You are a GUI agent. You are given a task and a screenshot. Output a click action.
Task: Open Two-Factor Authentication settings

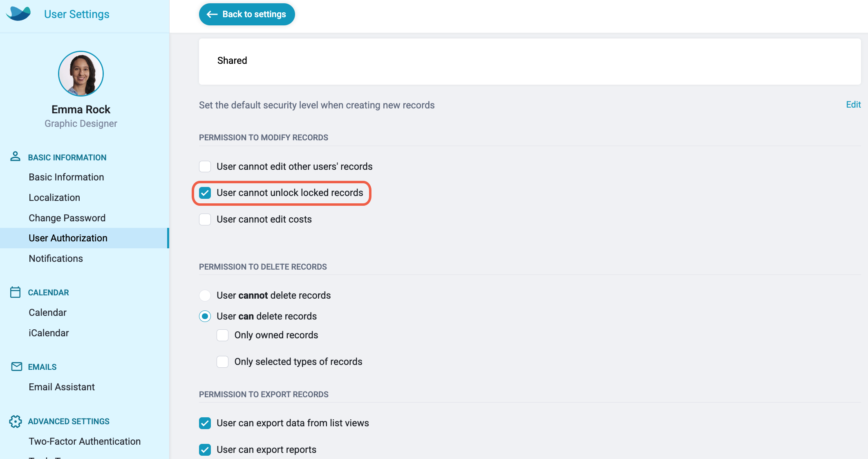85,441
